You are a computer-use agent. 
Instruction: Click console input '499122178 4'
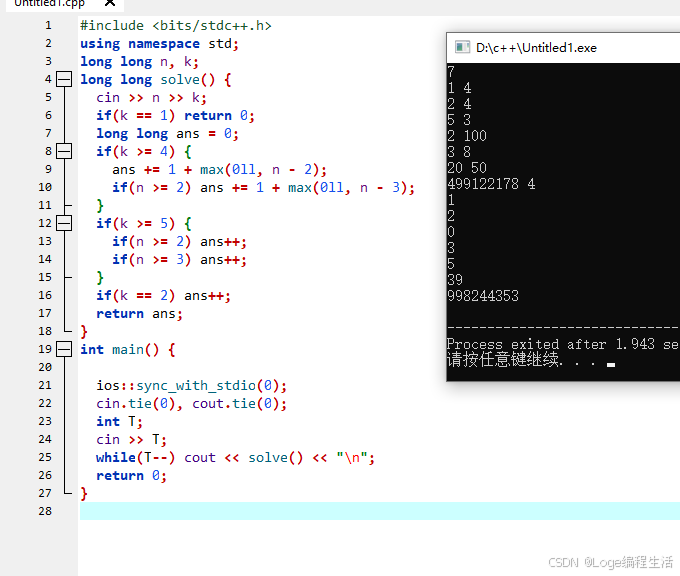click(491, 184)
